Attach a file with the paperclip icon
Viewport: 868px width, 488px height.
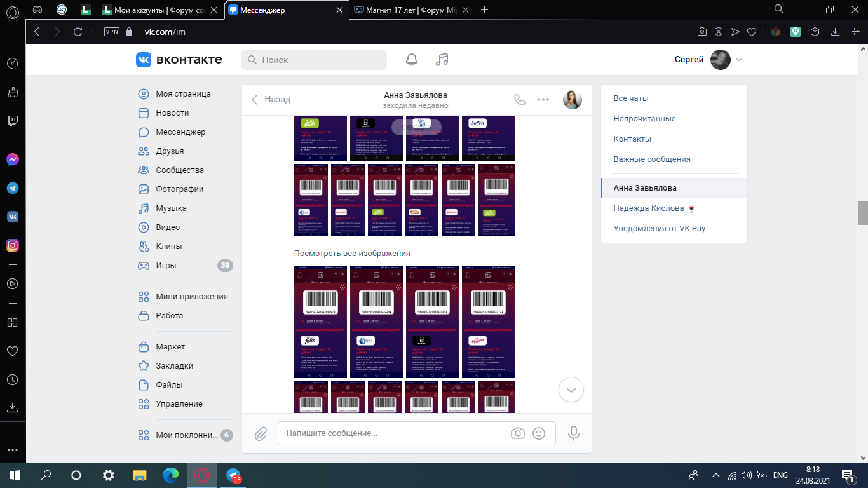pyautogui.click(x=261, y=433)
